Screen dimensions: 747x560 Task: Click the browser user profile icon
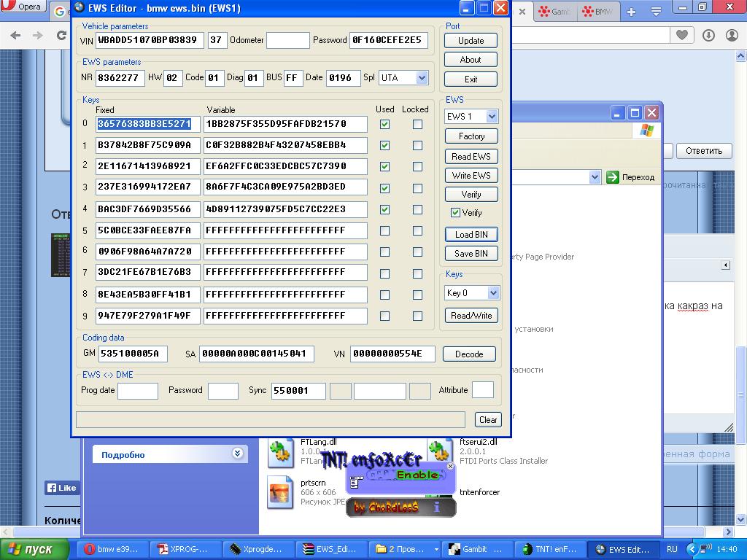[732, 35]
